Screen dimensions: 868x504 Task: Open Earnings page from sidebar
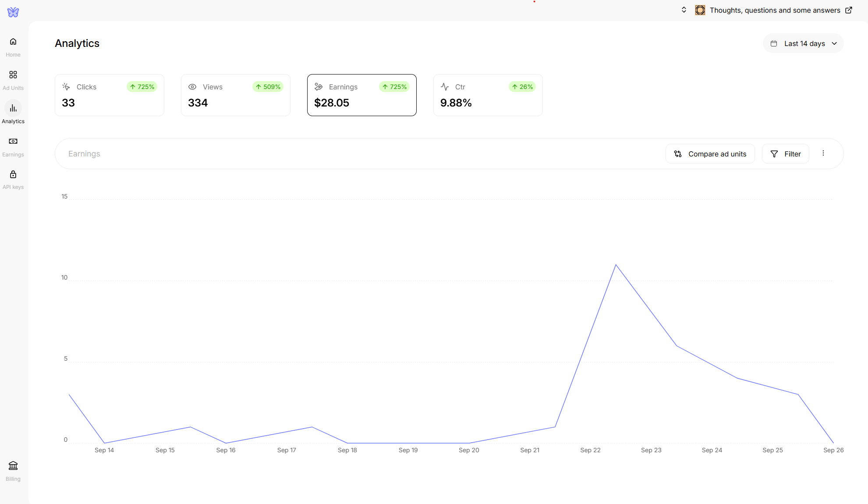13,142
